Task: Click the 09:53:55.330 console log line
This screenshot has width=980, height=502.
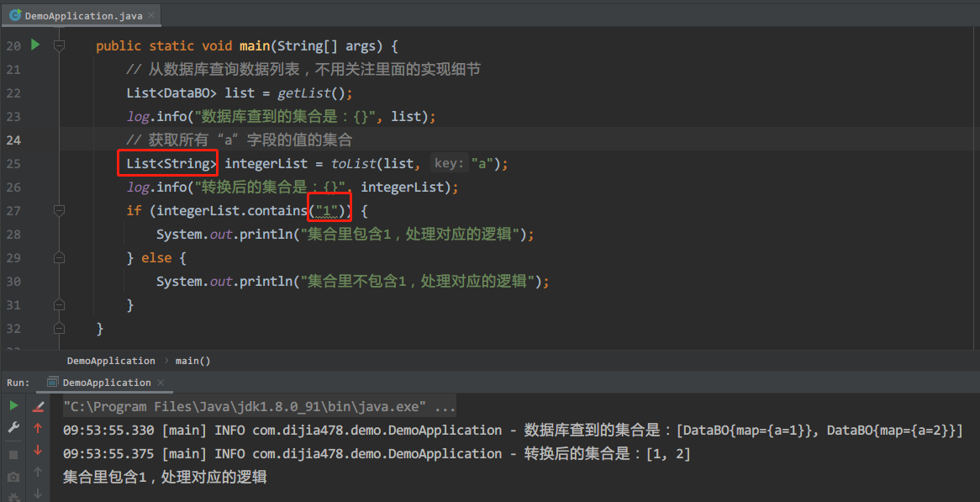Action: tap(514, 431)
